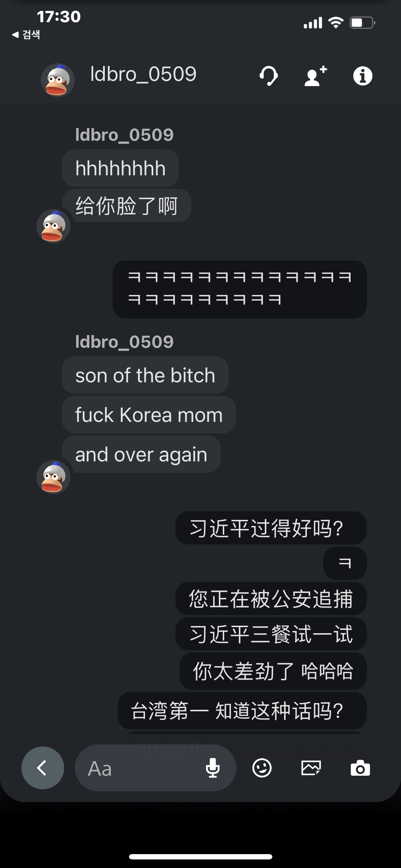The image size is (401, 868).
Task: Open the photo gallery image icon
Action: click(311, 768)
